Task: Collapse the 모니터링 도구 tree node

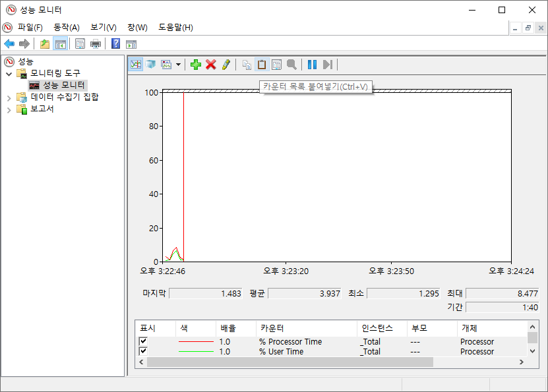Action: [9, 74]
